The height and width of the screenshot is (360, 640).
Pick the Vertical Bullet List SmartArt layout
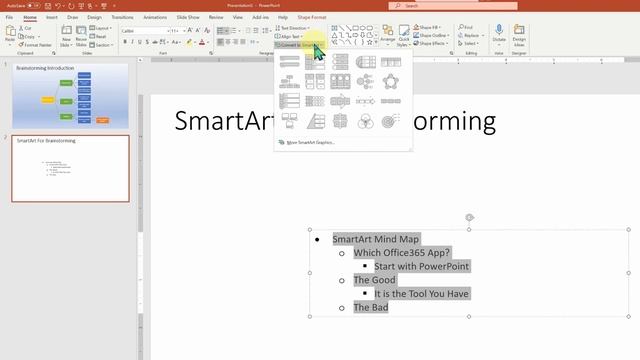point(289,62)
